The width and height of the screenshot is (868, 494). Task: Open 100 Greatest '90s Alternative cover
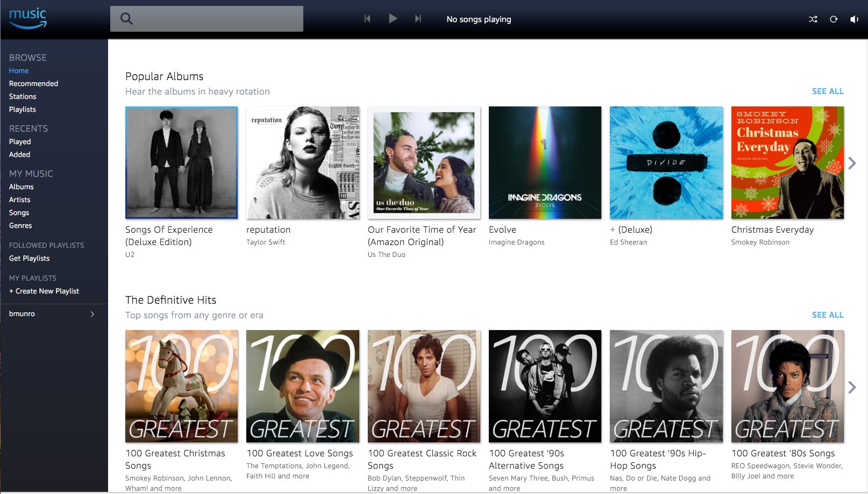coord(545,386)
